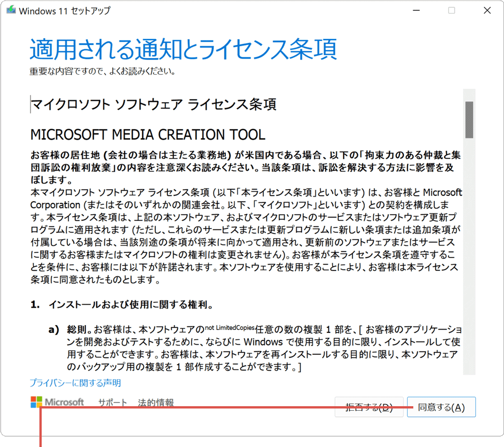Click section 1. インストールおよび使用に関する権利
The width and height of the screenshot is (504, 447).
pos(122,304)
